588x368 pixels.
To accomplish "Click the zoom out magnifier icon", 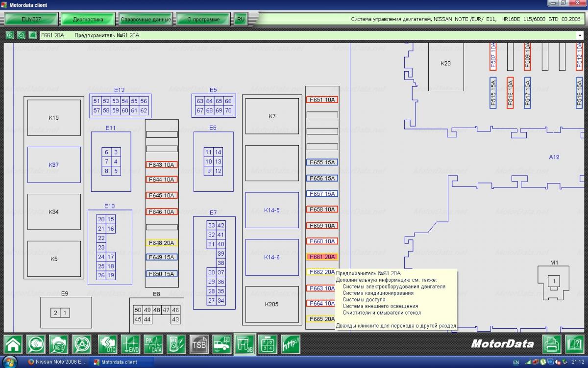I will tap(21, 35).
